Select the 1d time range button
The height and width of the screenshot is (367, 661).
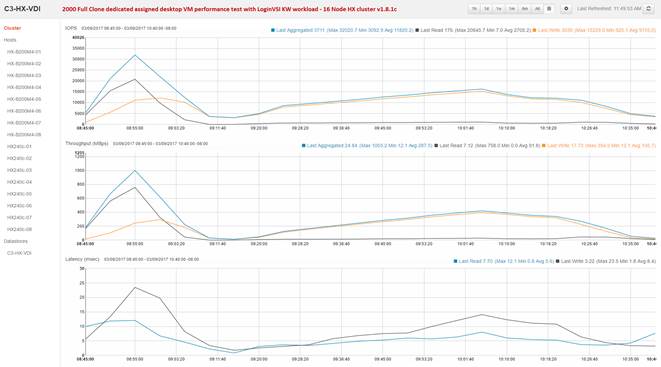click(487, 8)
